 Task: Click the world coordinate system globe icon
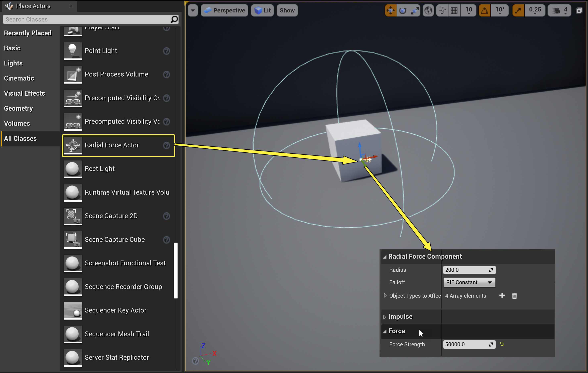[x=428, y=10]
